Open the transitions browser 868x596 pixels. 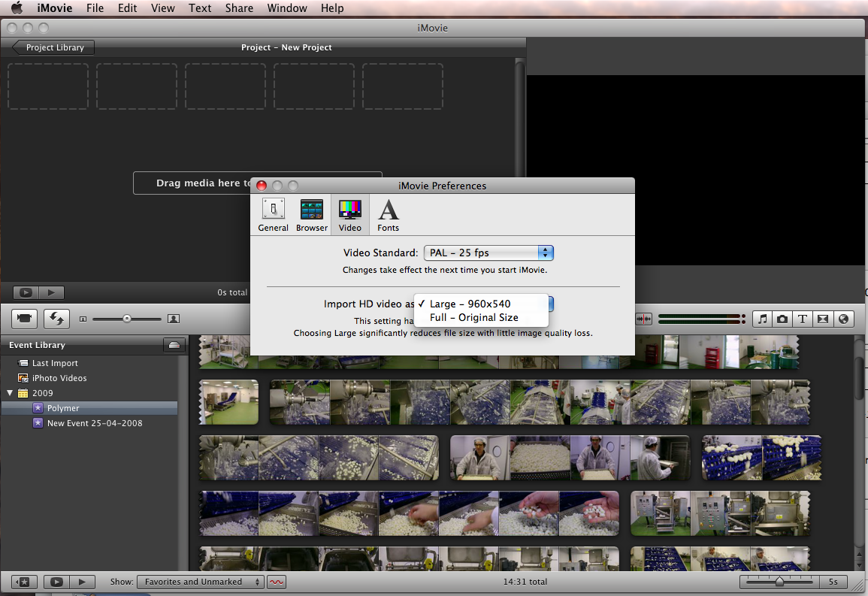pyautogui.click(x=823, y=319)
